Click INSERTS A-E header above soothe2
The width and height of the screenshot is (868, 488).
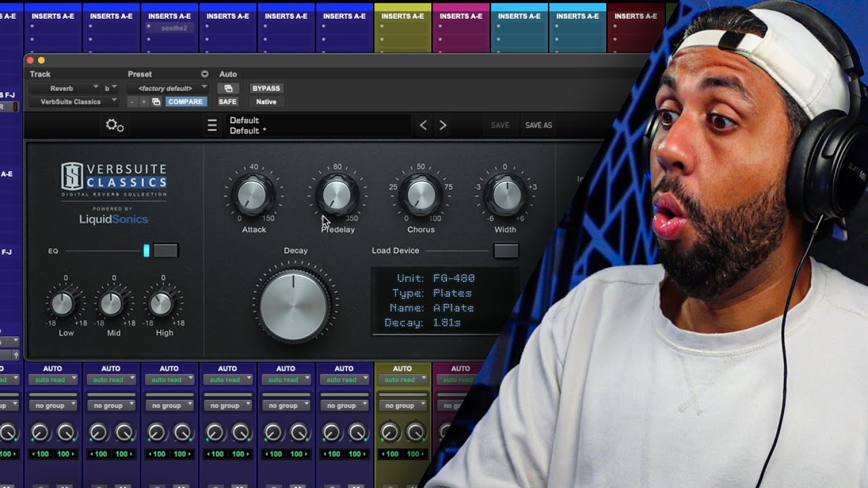point(170,16)
